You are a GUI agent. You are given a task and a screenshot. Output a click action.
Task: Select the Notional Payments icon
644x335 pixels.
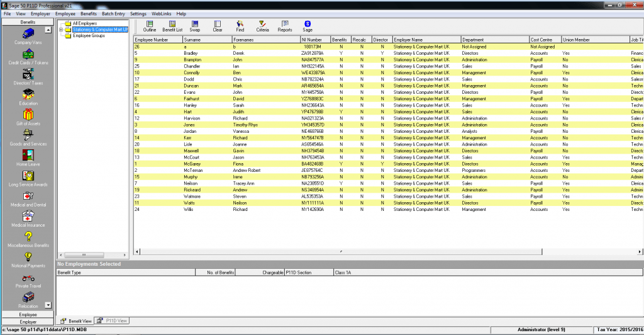(28, 257)
